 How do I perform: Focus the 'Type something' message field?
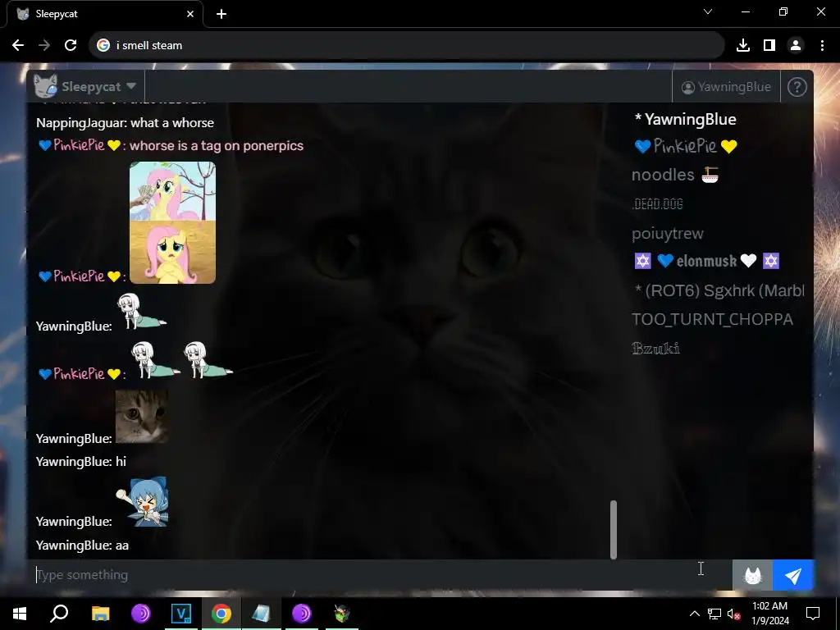[380, 575]
